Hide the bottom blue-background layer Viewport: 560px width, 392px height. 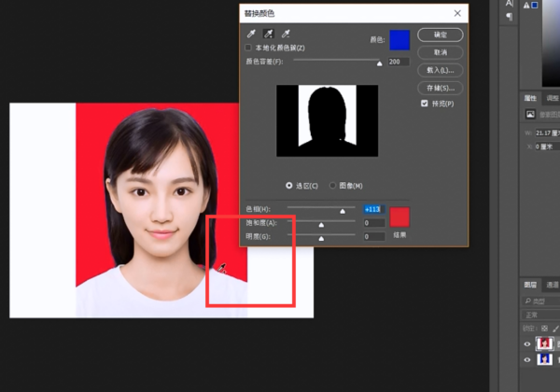coord(528,360)
